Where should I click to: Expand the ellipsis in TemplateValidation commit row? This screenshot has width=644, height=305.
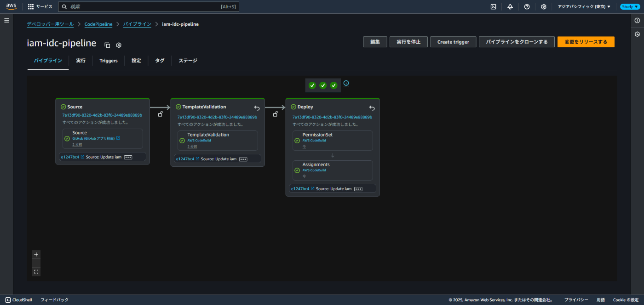243,159
